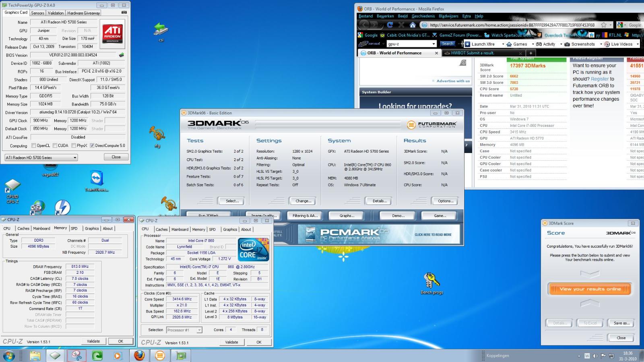
Task: Click the Firefox reload button
Action: point(390,25)
